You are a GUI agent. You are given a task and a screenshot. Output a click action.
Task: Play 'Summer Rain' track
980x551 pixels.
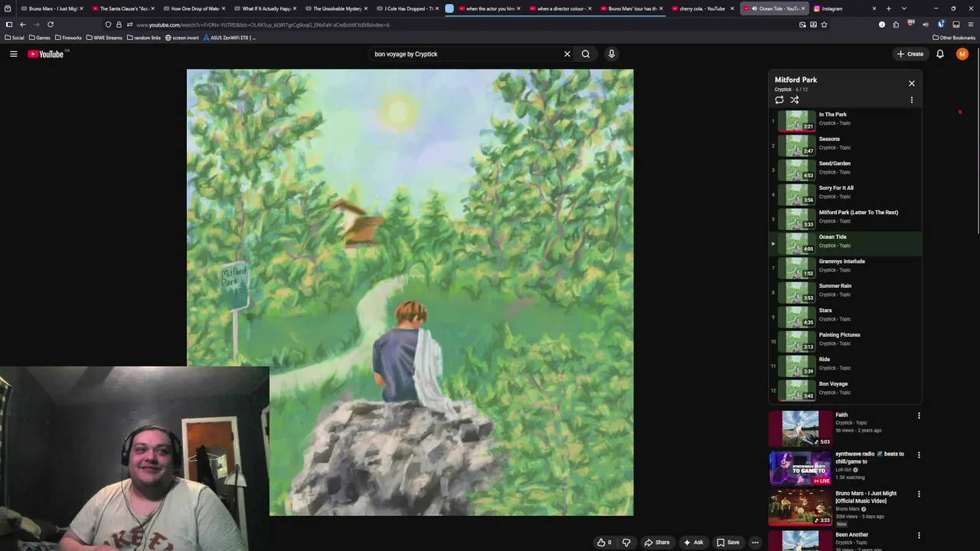[845, 292]
